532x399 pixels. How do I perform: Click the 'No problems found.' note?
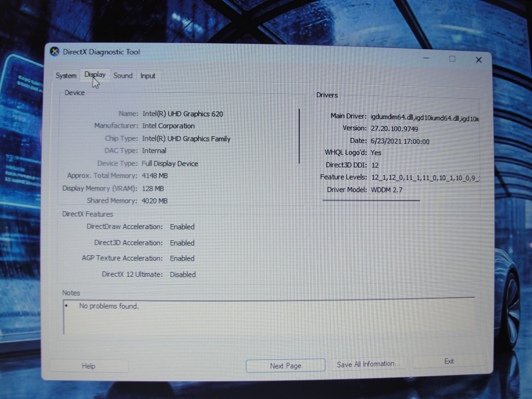click(x=109, y=306)
